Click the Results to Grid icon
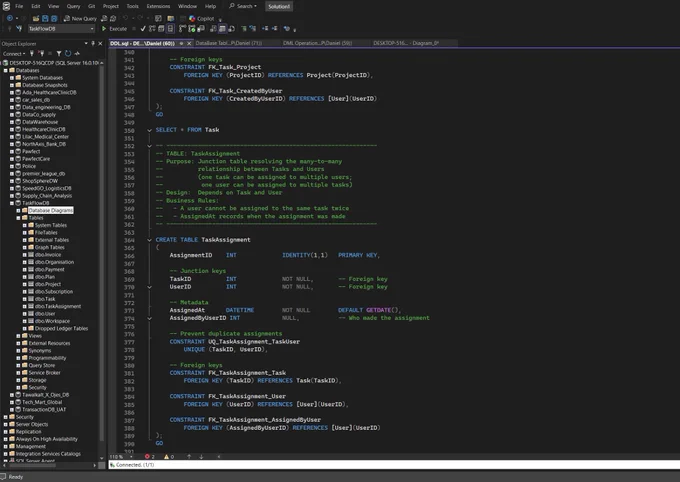680x482 pixels. click(222, 29)
